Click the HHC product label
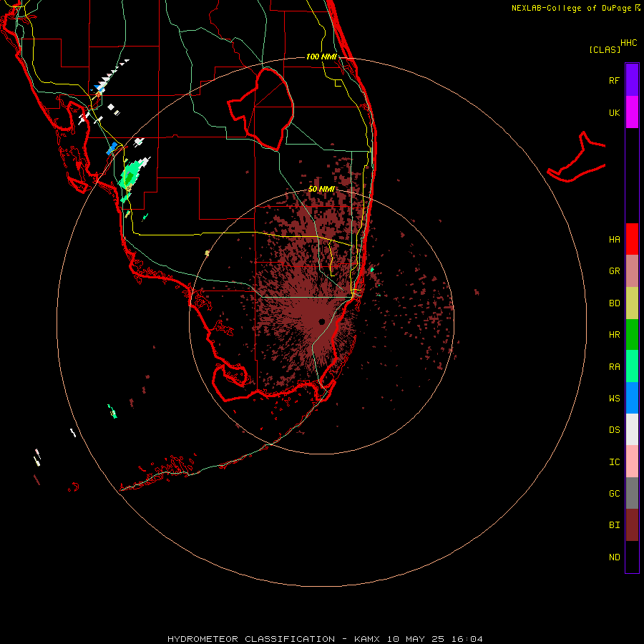This screenshot has width=644, height=644. pyautogui.click(x=629, y=43)
